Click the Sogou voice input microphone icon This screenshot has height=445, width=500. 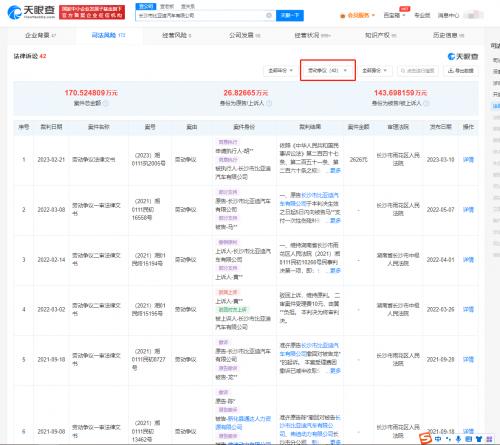458,439
